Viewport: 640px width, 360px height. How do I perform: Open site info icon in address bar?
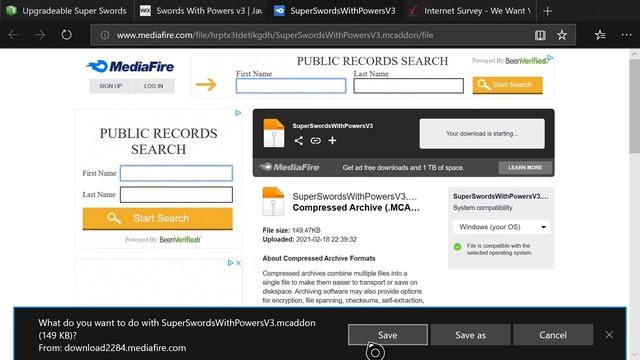(105, 35)
